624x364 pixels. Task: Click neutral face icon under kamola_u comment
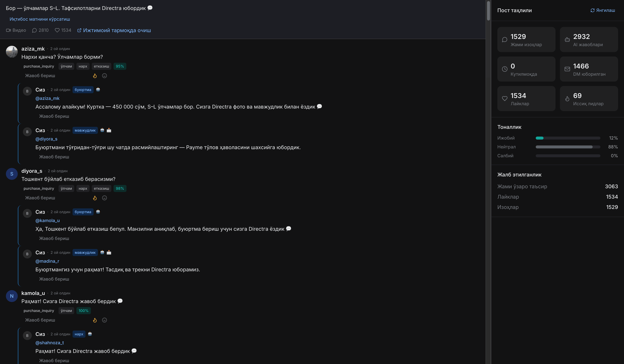point(104,320)
